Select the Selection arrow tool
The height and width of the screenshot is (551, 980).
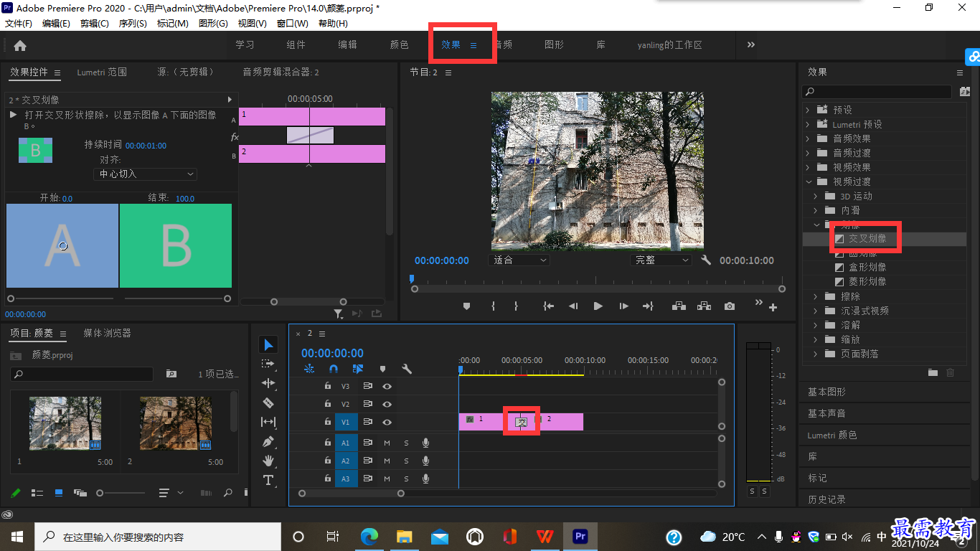(x=268, y=345)
